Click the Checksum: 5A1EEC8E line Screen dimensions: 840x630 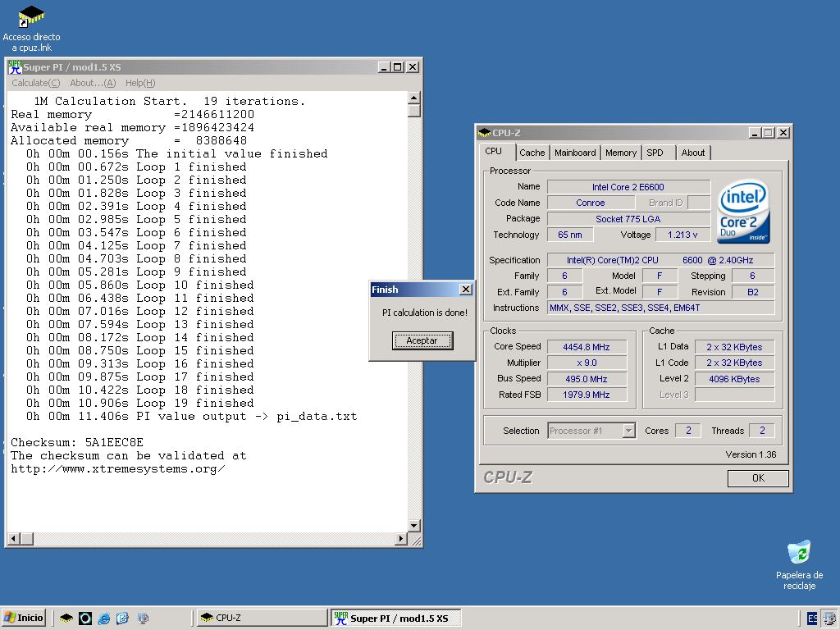click(77, 442)
